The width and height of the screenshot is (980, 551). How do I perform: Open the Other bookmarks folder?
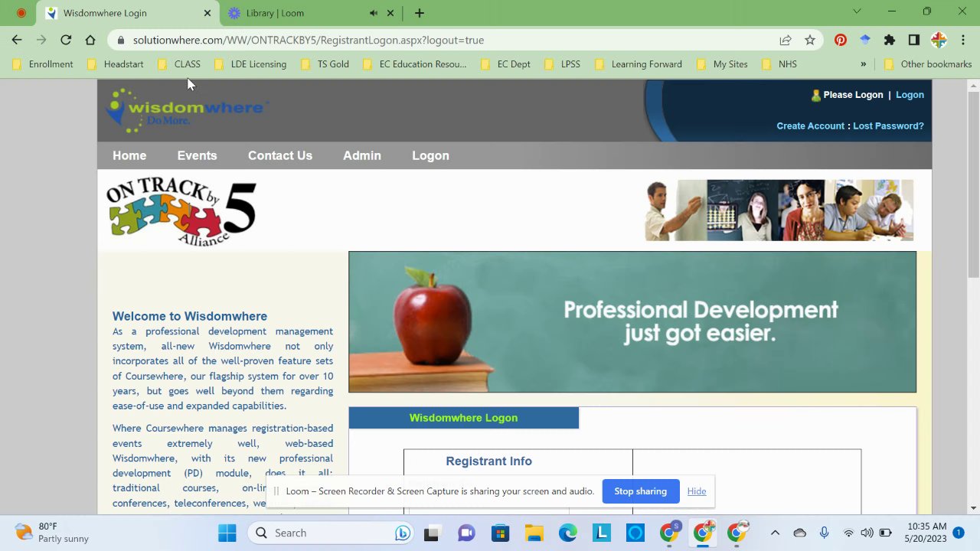pyautogui.click(x=928, y=64)
